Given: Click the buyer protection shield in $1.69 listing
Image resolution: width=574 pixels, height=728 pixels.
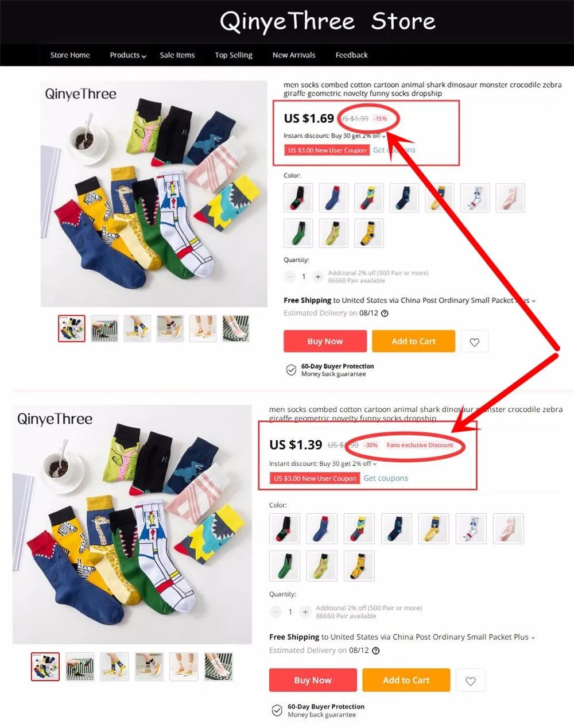Looking at the screenshot, I should (x=291, y=370).
